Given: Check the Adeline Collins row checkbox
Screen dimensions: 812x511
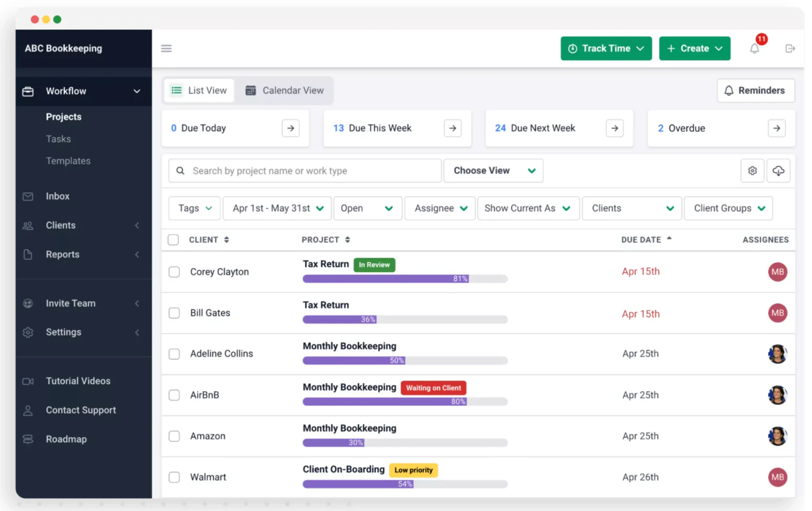Looking at the screenshot, I should (174, 354).
